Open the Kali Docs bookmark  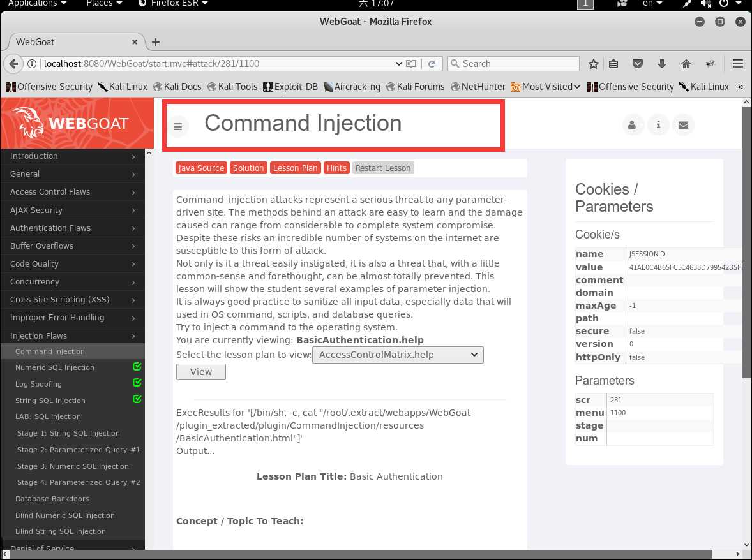coord(177,87)
